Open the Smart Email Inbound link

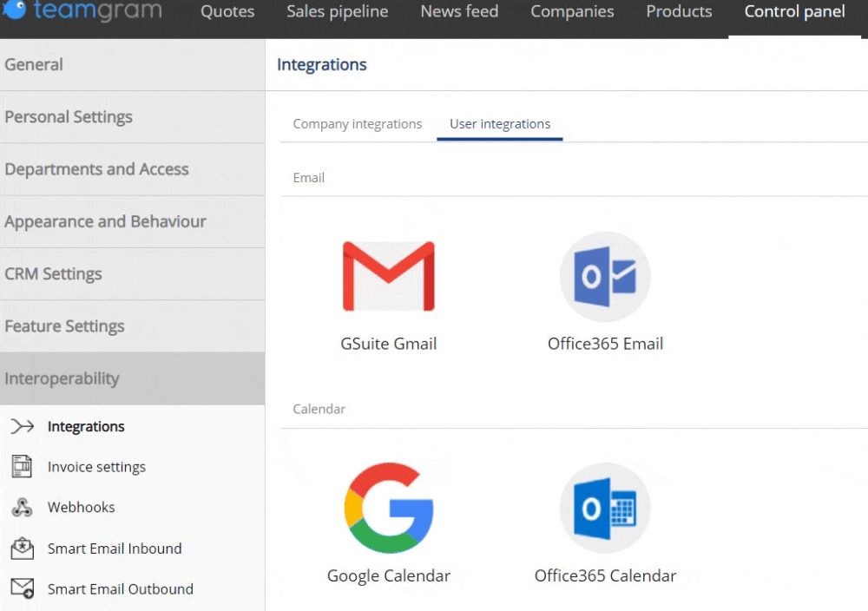(115, 548)
